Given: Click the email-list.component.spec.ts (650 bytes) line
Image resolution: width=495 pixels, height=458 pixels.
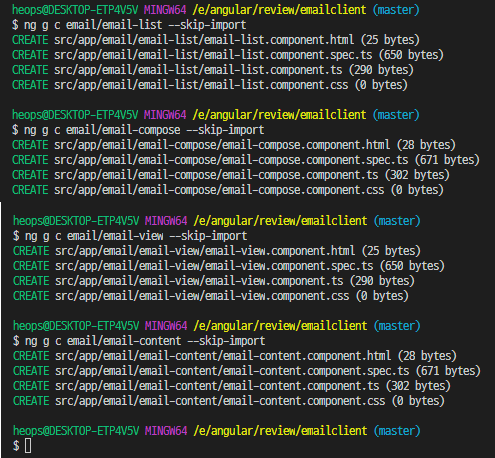Looking at the screenshot, I should tap(228, 55).
